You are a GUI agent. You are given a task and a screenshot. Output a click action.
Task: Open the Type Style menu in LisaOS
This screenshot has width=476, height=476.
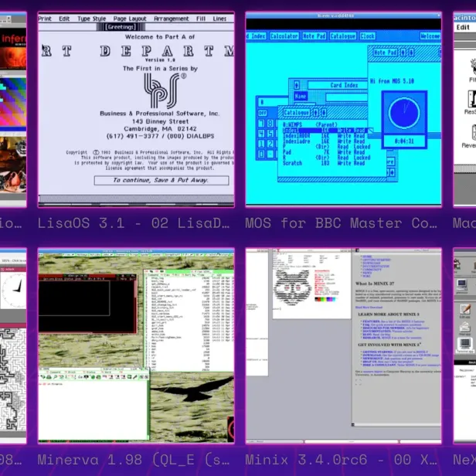coord(92,19)
